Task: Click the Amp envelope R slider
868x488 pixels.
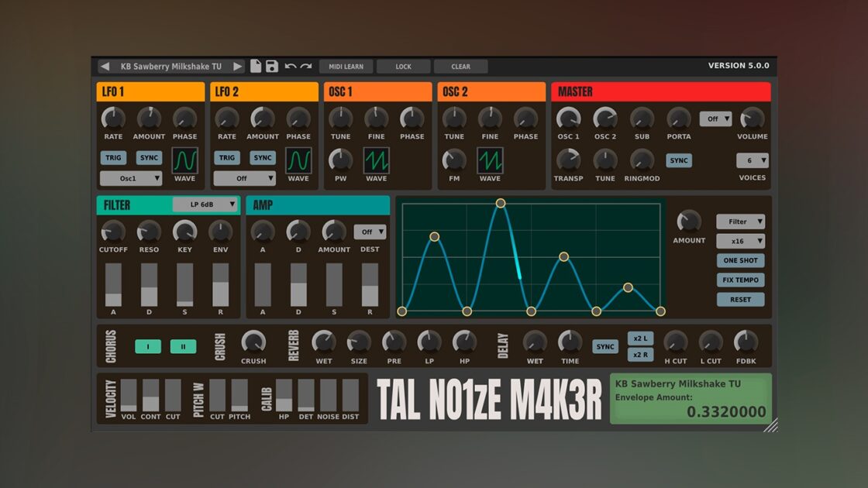Action: 370,285
